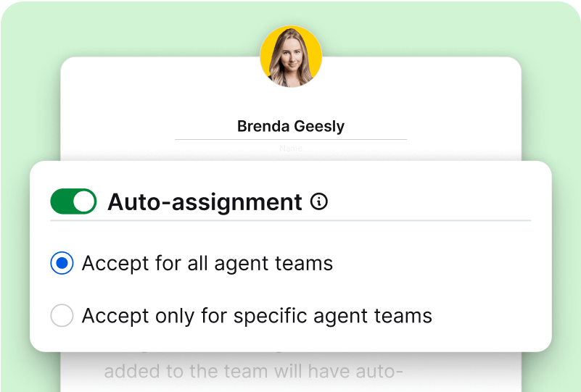
Task: Open Brenda Geesly's profile photo
Action: tap(291, 57)
